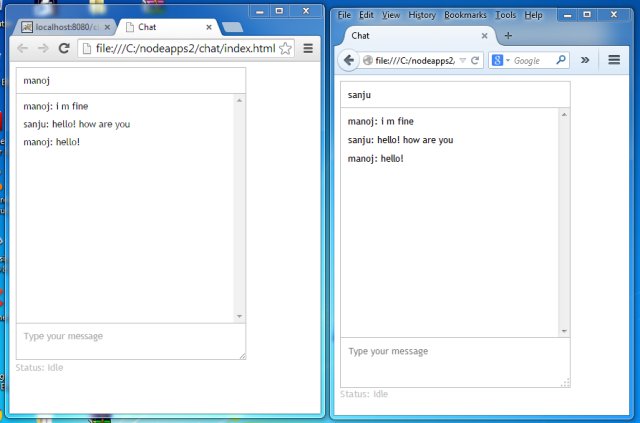Click 'sanju: hello! how are you' in Firefox chat
Screen dimensions: 640x423
click(x=400, y=140)
